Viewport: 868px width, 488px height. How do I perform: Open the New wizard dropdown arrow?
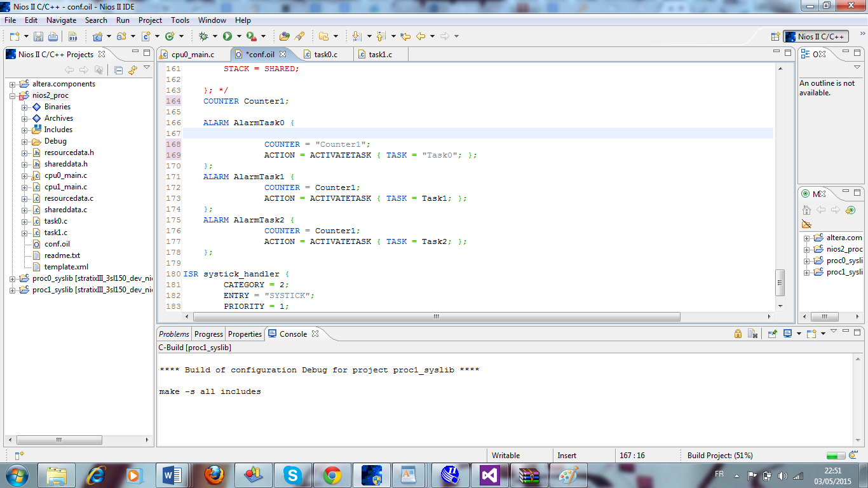pyautogui.click(x=26, y=36)
